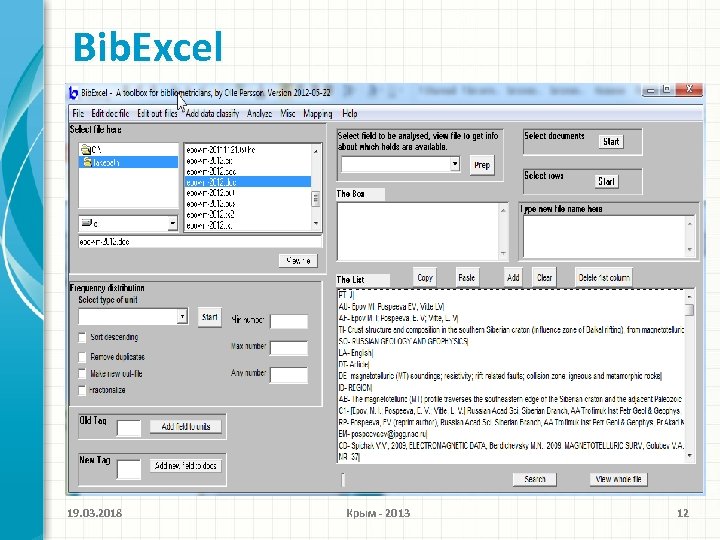Image resolution: width=720 pixels, height=540 pixels.
Task: Click the Type new file name text area
Action: pyautogui.click(x=604, y=236)
